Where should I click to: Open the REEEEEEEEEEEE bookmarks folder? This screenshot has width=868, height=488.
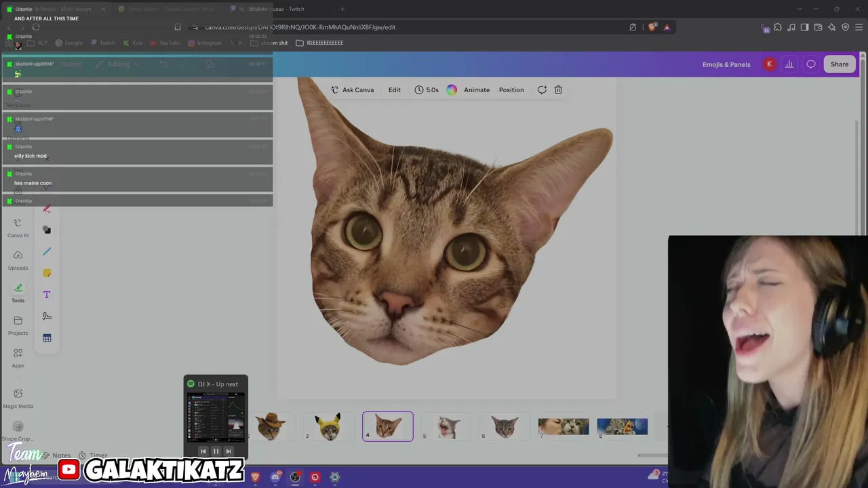(x=319, y=43)
